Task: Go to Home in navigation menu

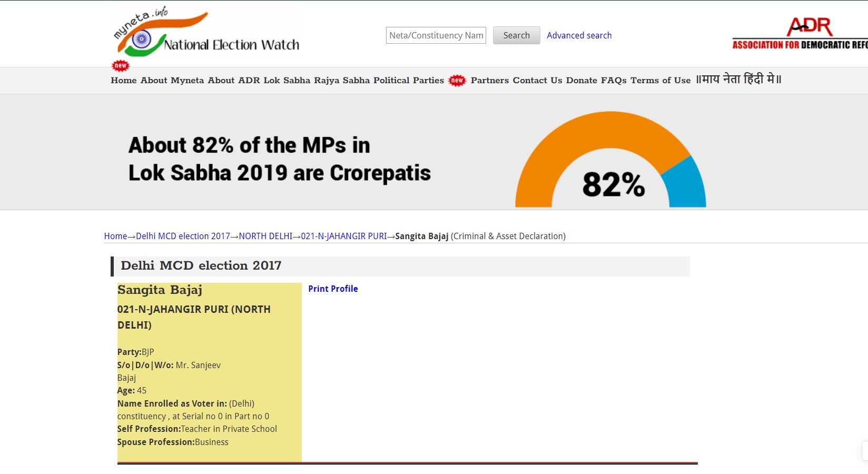Action: point(123,81)
